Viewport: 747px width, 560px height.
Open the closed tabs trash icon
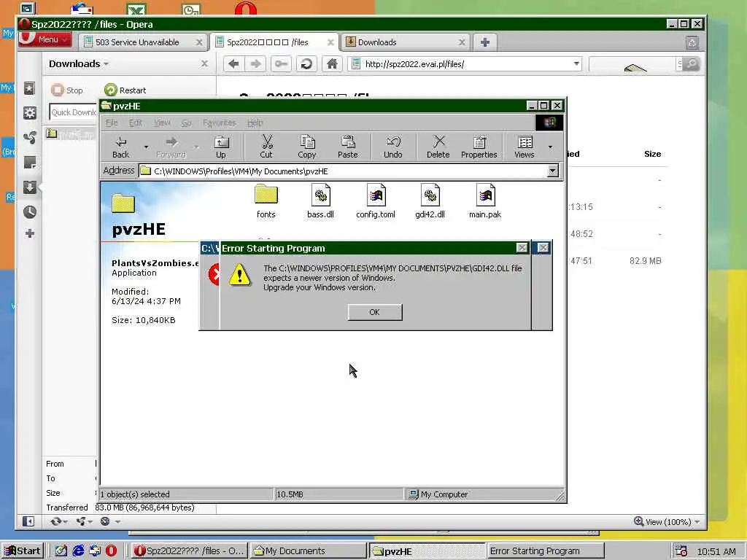pos(693,43)
